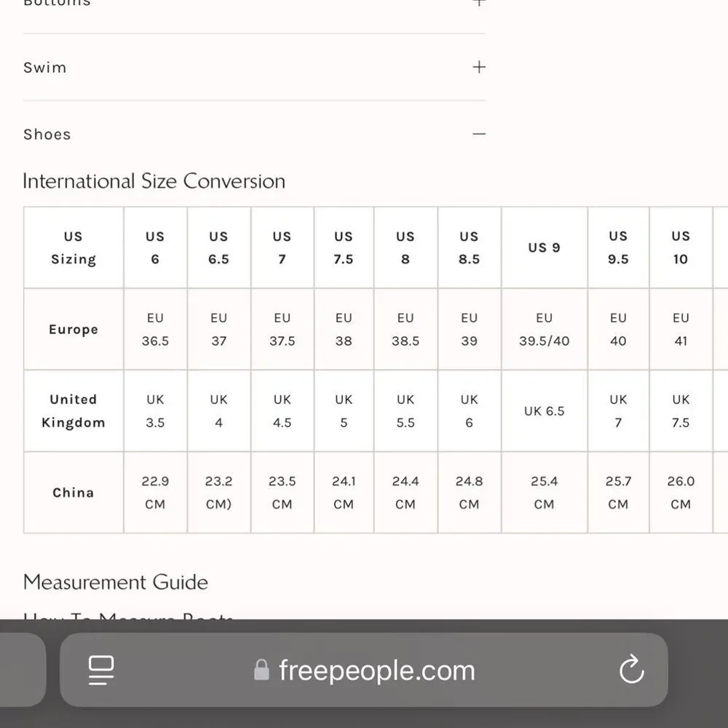Tap the Measurement Guide heading
Viewport: 728px width, 728px height.
pos(116,582)
